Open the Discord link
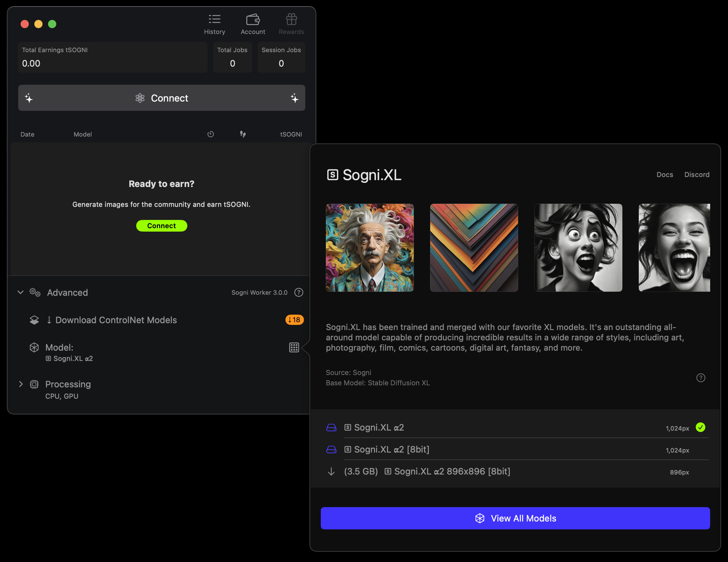 (x=696, y=175)
